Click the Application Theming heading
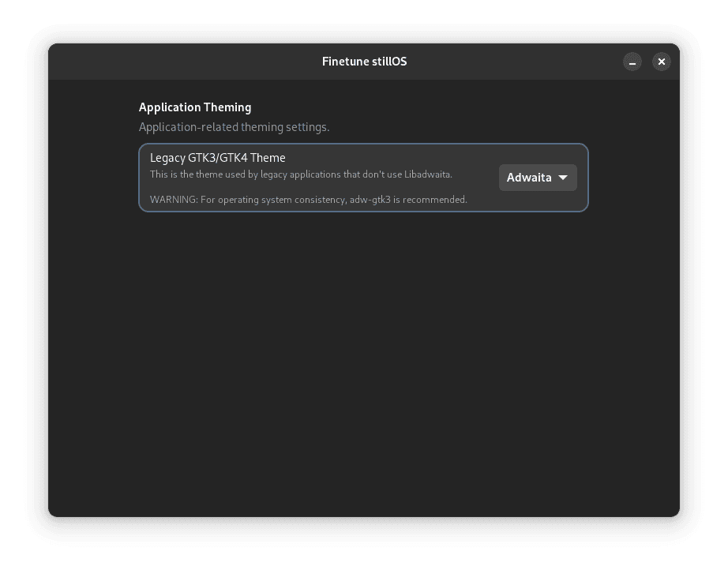Viewport: 728px width, 570px height. pyautogui.click(x=195, y=107)
